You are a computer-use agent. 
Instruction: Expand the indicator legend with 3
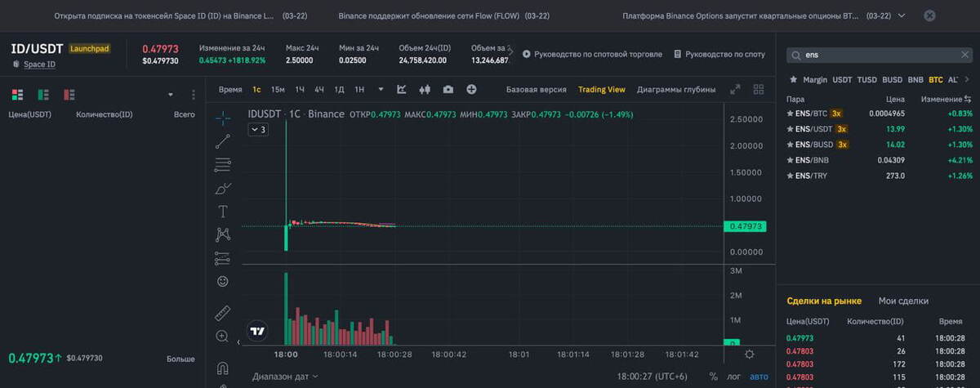pos(258,129)
